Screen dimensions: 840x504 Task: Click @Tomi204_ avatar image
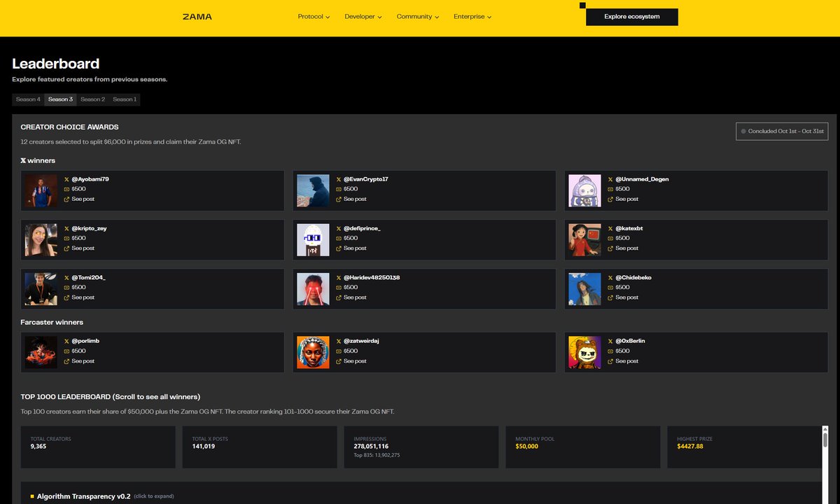point(41,289)
